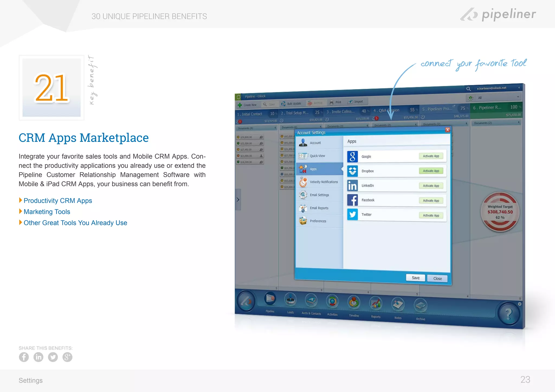The image size is (555, 392).
Task: Collapse Documents (2) under 6 . Pipeliner R column
Action: point(519,122)
